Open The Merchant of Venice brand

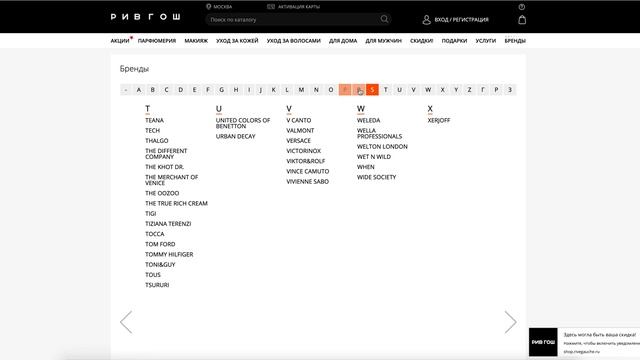coord(171,180)
